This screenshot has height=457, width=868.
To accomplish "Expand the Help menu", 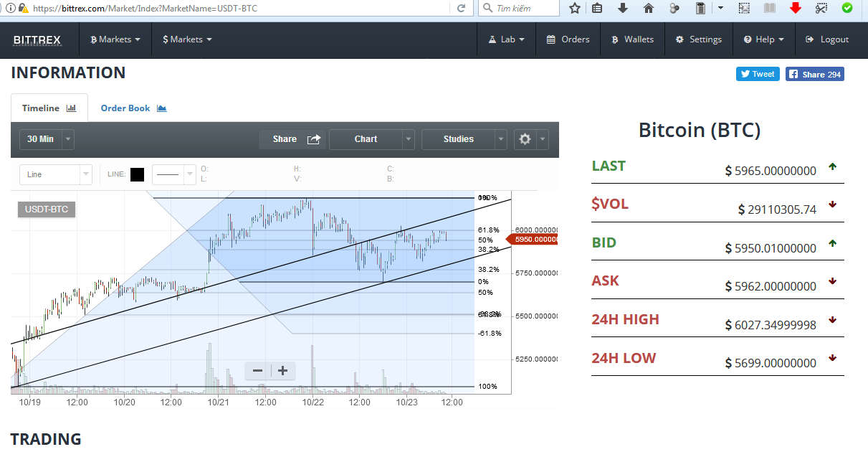I will click(x=763, y=40).
